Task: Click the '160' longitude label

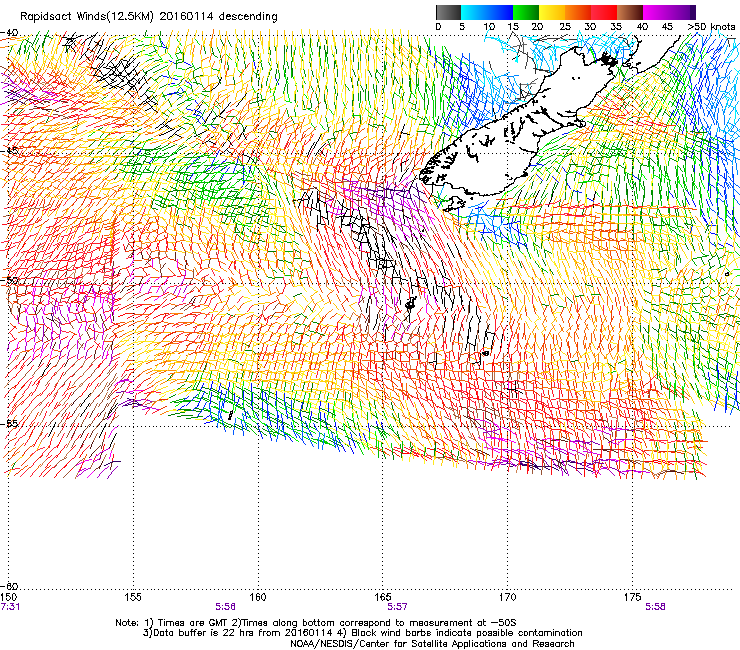Action: point(258,597)
